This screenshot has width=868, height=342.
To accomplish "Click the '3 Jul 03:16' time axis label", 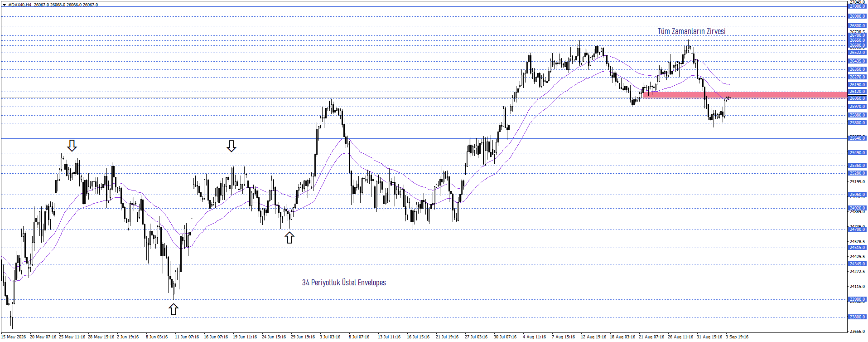I will coord(330,337).
